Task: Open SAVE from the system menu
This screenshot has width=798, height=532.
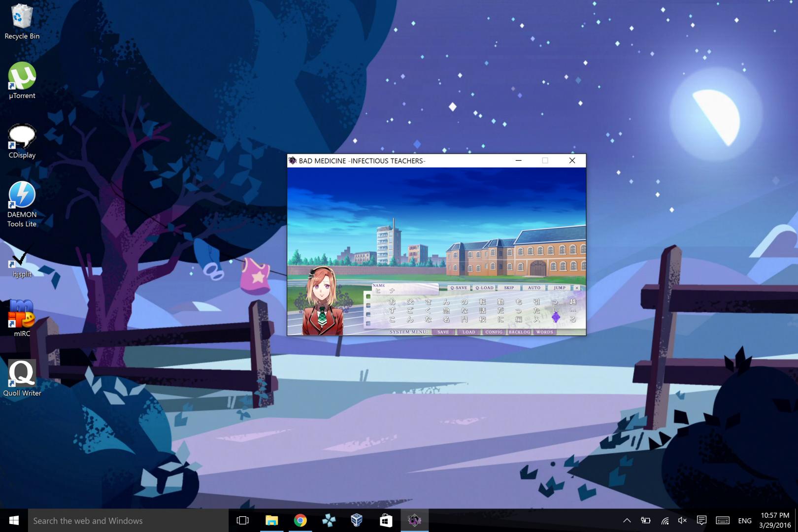Action: tap(443, 332)
